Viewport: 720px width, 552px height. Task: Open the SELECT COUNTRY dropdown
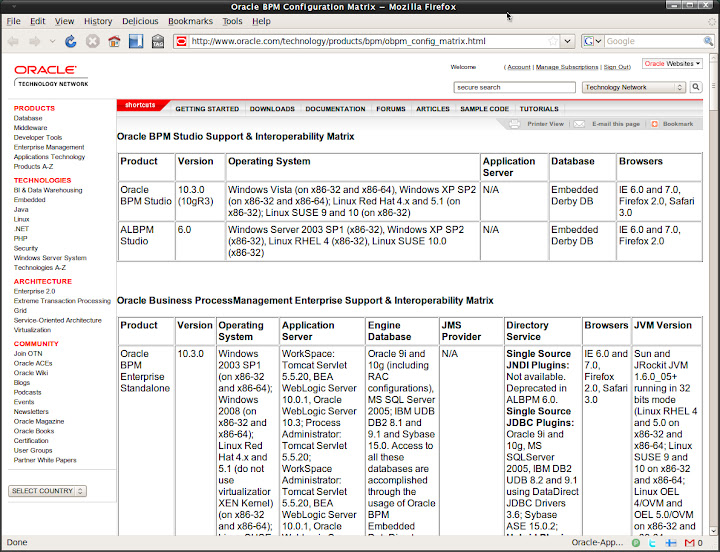pos(47,491)
